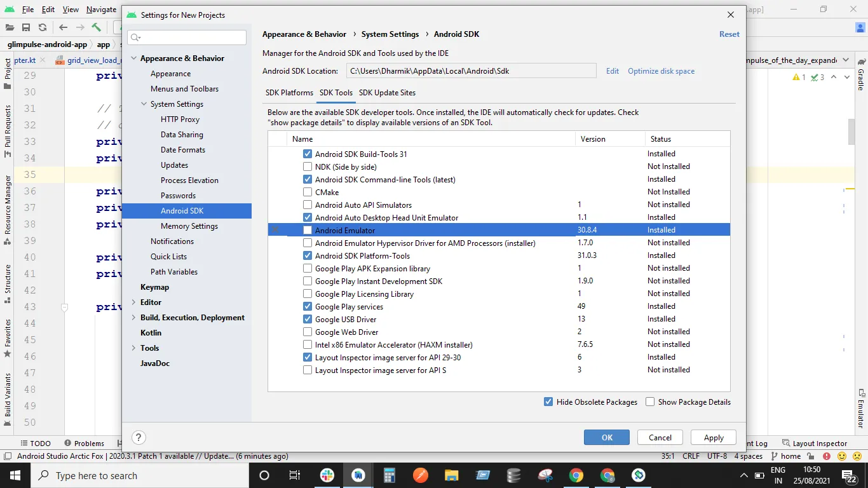The height and width of the screenshot is (488, 868).
Task: Click the Help question mark button
Action: point(139,437)
